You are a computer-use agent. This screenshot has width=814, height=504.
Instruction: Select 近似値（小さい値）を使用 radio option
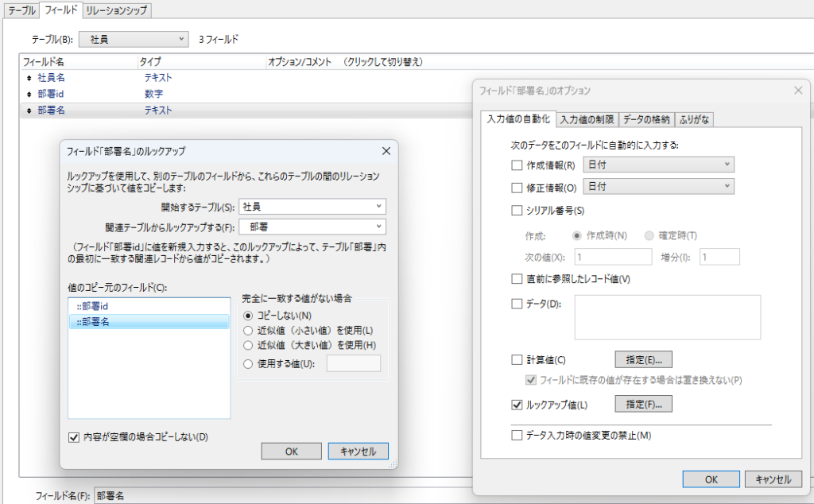[248, 330]
